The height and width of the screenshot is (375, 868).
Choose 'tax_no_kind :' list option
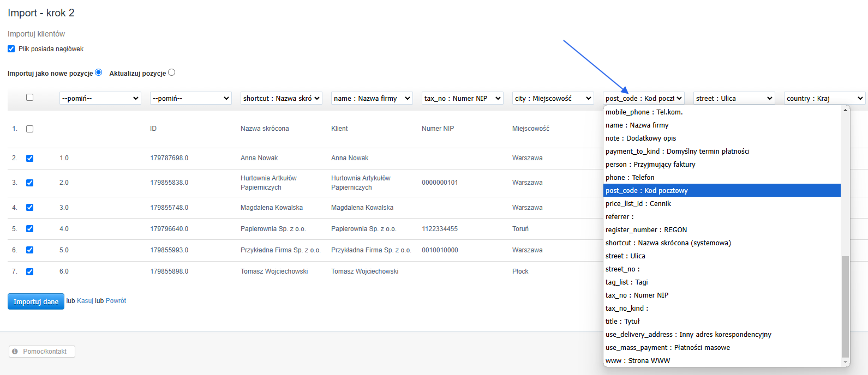(722, 308)
